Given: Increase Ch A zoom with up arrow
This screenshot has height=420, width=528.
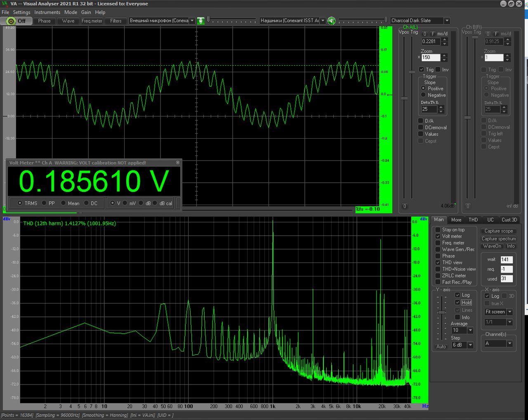Looking at the screenshot, I should point(444,56).
